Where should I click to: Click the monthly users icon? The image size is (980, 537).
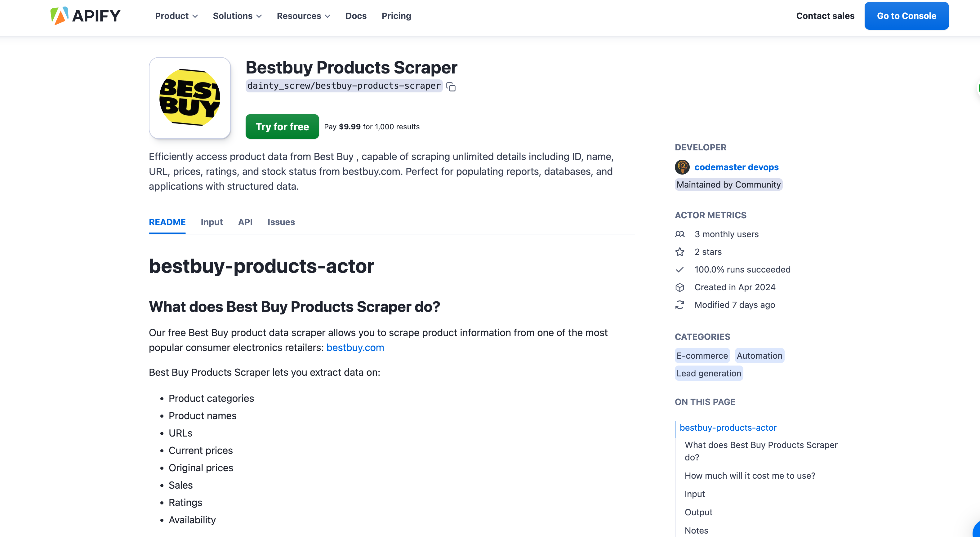pyautogui.click(x=680, y=234)
